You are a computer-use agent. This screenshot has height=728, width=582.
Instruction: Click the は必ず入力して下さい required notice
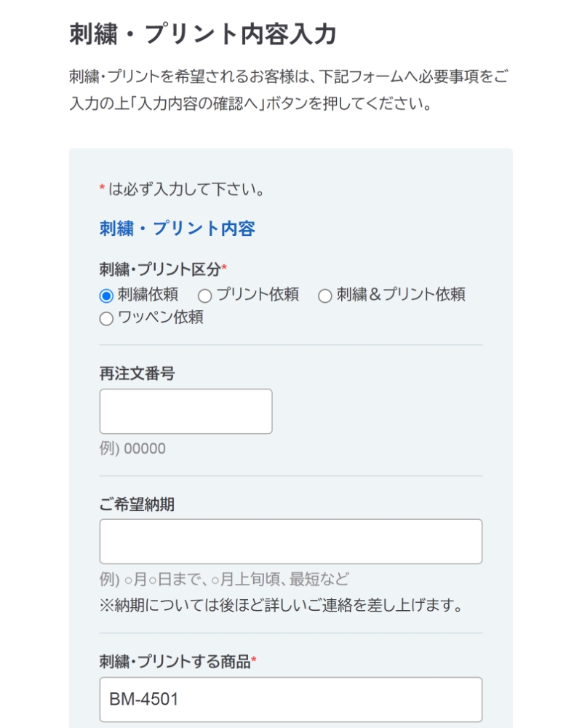click(x=186, y=190)
